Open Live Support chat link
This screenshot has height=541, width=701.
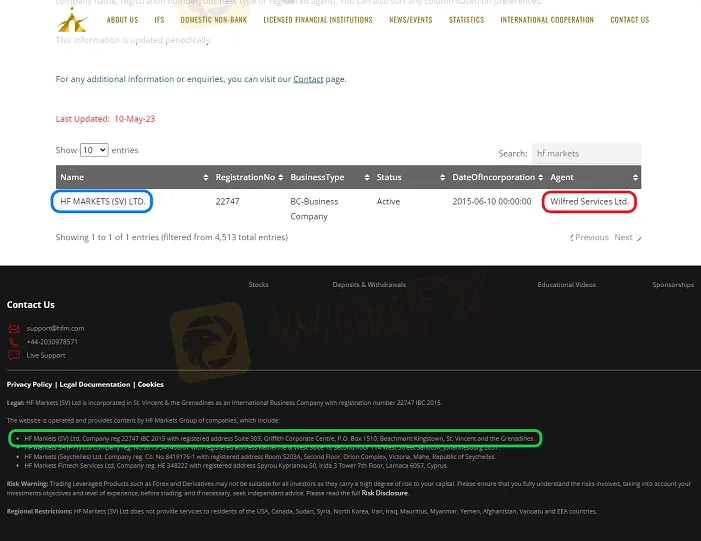click(x=46, y=355)
